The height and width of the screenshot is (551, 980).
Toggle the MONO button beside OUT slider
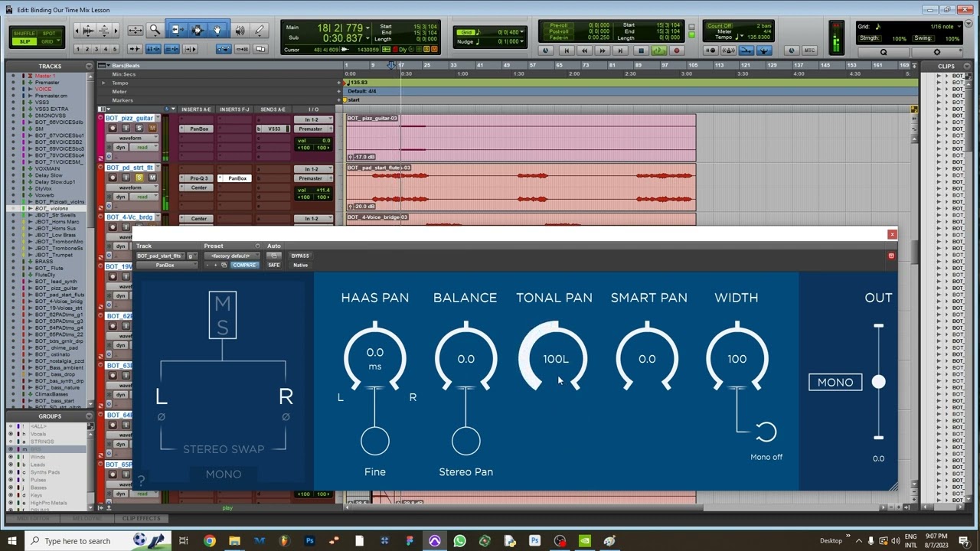835,382
